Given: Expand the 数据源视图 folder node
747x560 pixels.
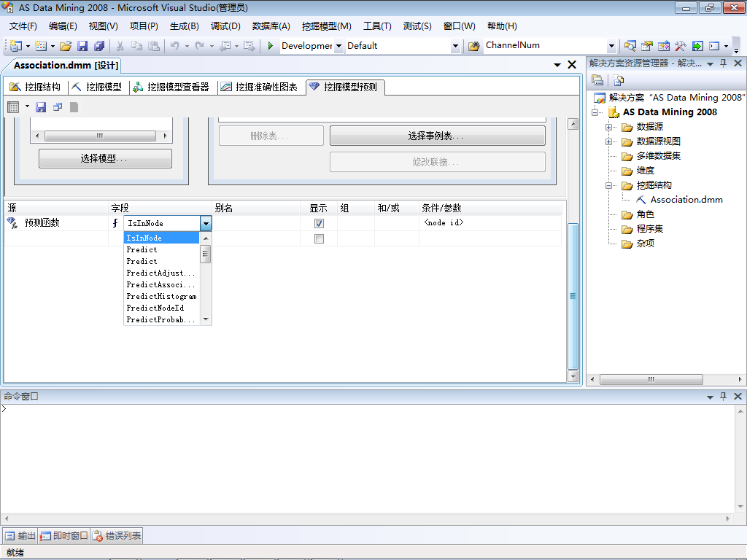Looking at the screenshot, I should tap(608, 142).
